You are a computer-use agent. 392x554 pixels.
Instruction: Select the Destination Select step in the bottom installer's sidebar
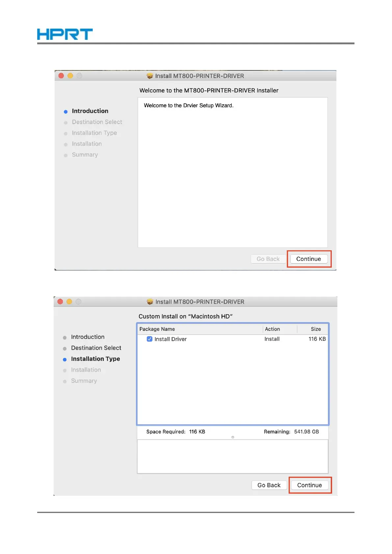(x=96, y=348)
